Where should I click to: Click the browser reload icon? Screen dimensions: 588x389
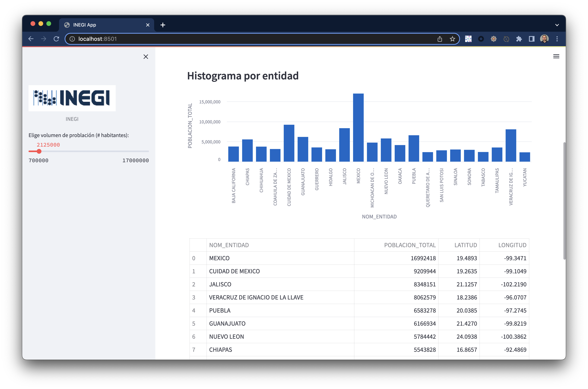click(x=56, y=39)
